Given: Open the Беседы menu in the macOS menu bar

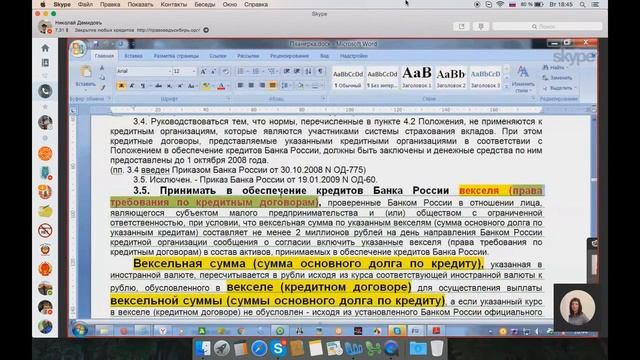Looking at the screenshot, I should (204, 4).
